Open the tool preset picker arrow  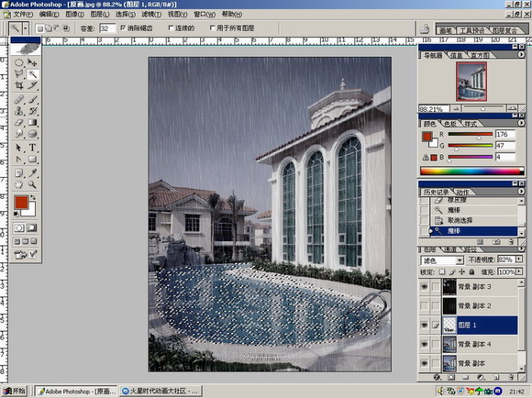(26, 28)
